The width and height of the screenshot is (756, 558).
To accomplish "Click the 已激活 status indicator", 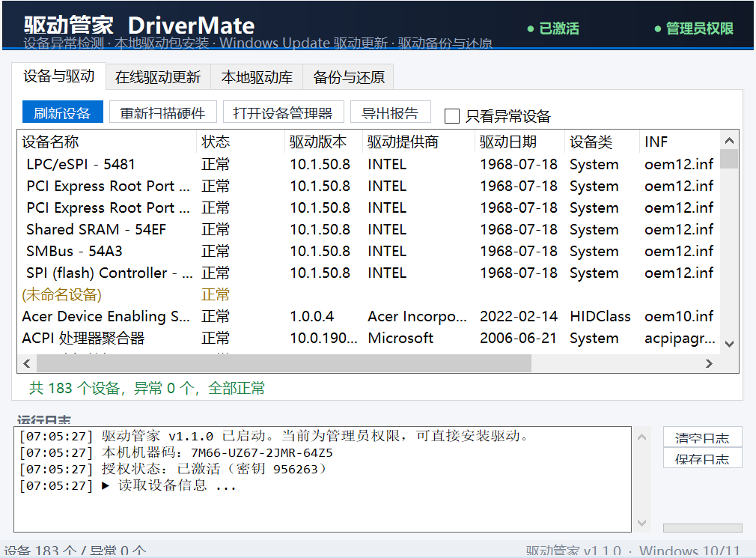I will [x=553, y=29].
